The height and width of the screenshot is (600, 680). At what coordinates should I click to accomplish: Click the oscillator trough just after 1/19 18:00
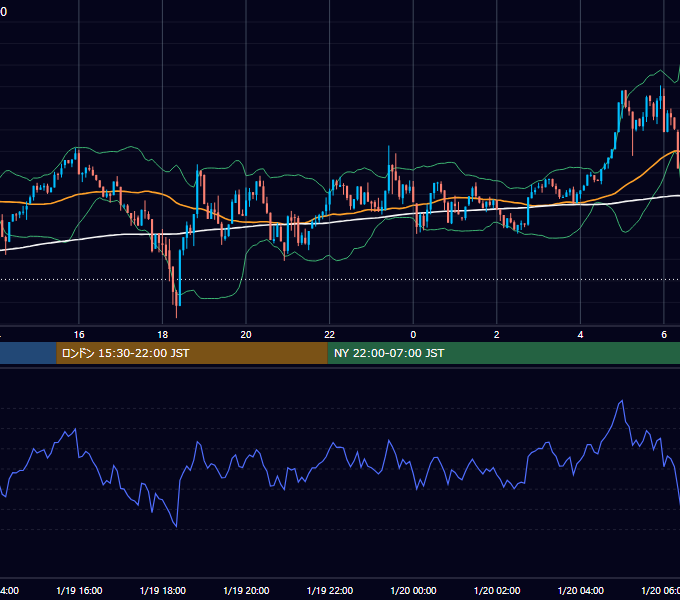[176, 526]
